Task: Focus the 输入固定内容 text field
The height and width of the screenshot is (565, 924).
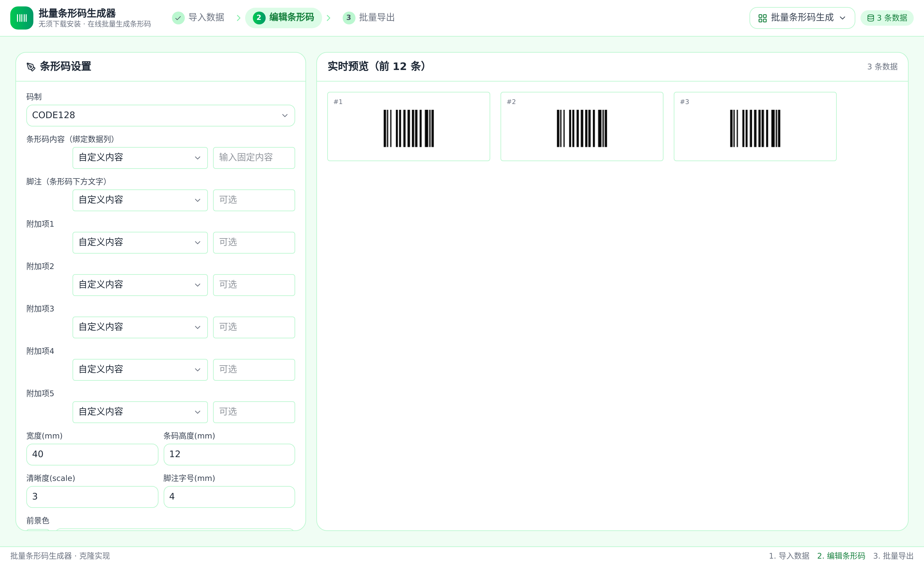Action: [x=254, y=158]
